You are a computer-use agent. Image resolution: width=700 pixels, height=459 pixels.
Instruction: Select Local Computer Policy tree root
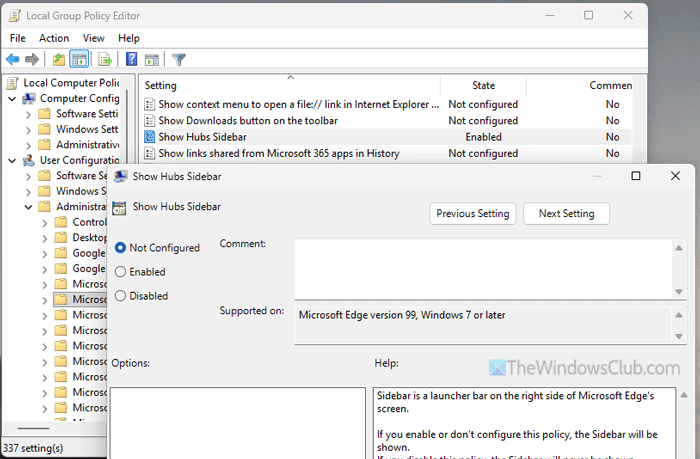(71, 83)
